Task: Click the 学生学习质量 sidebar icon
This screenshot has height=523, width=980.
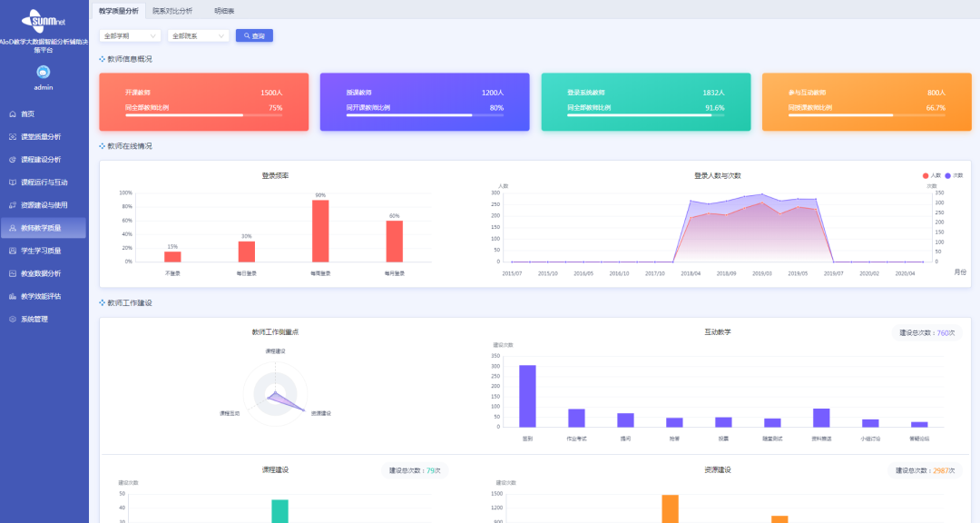Action: [13, 251]
